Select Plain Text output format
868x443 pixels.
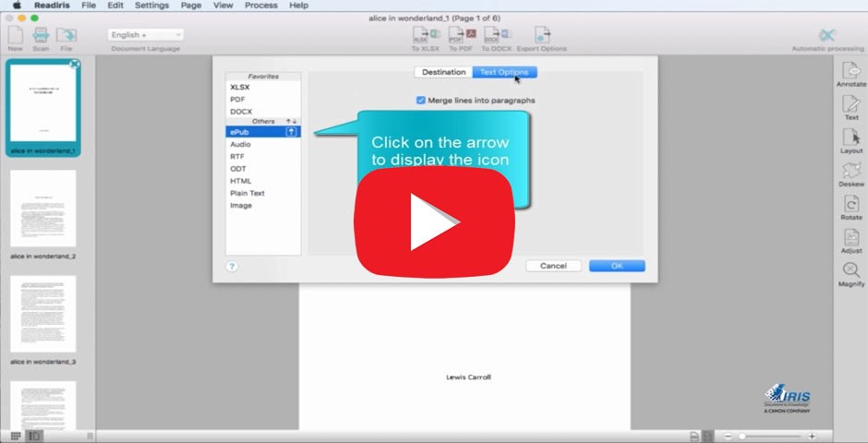click(263, 193)
